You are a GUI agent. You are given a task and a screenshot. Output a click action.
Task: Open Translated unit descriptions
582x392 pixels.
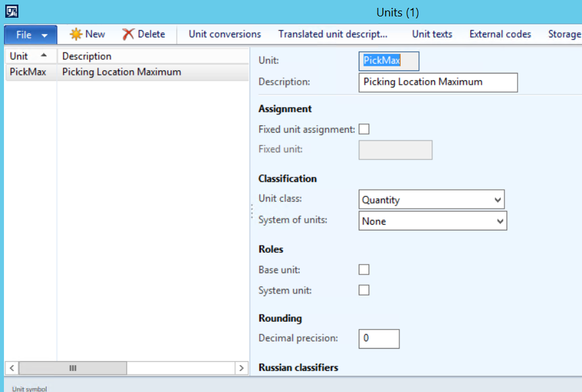[332, 34]
